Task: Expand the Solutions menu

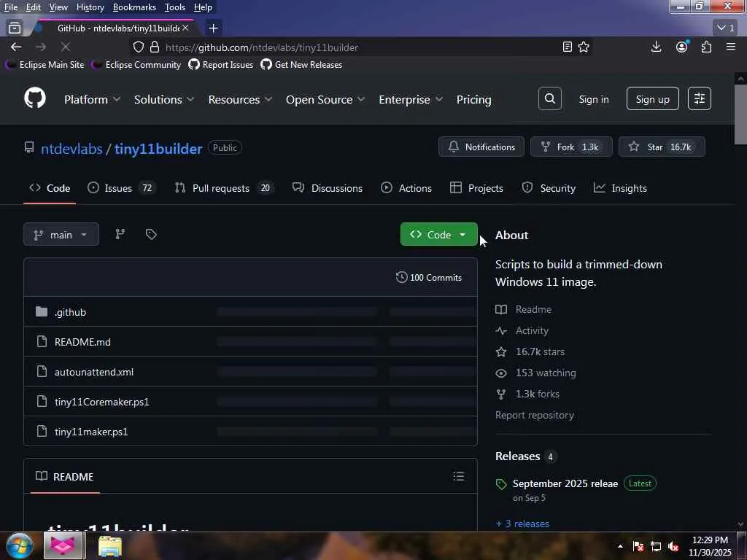Action: (164, 99)
